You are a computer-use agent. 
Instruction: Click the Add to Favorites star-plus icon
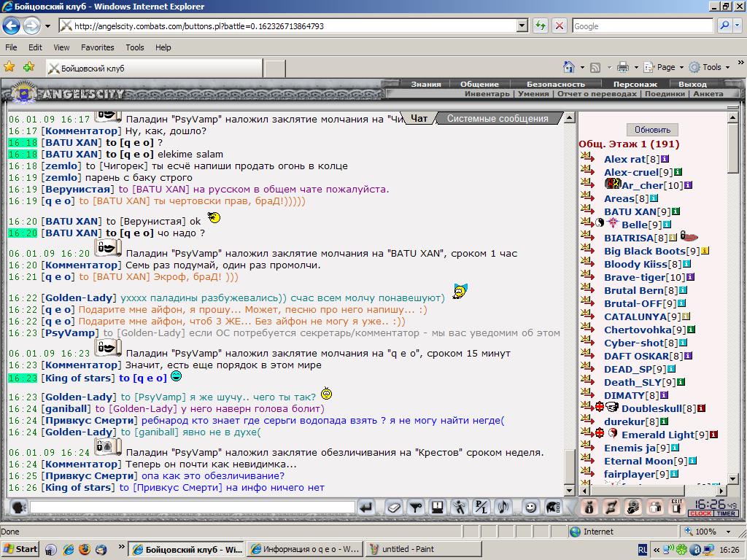pyautogui.click(x=29, y=67)
